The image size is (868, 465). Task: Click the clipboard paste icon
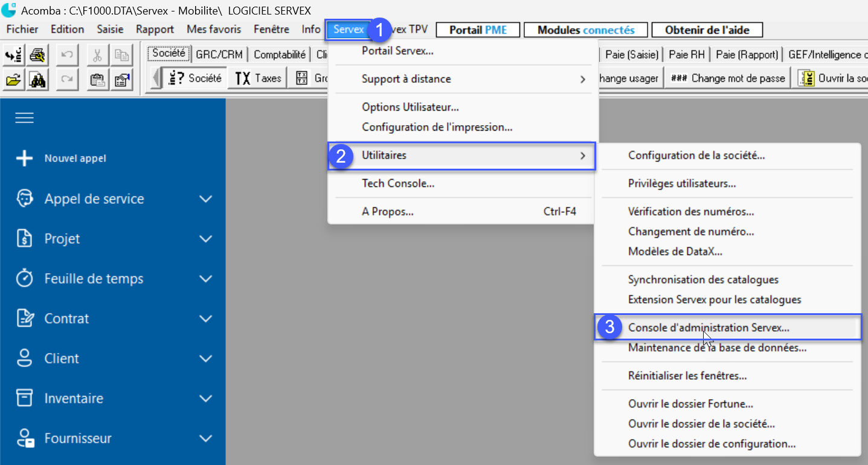(97, 79)
